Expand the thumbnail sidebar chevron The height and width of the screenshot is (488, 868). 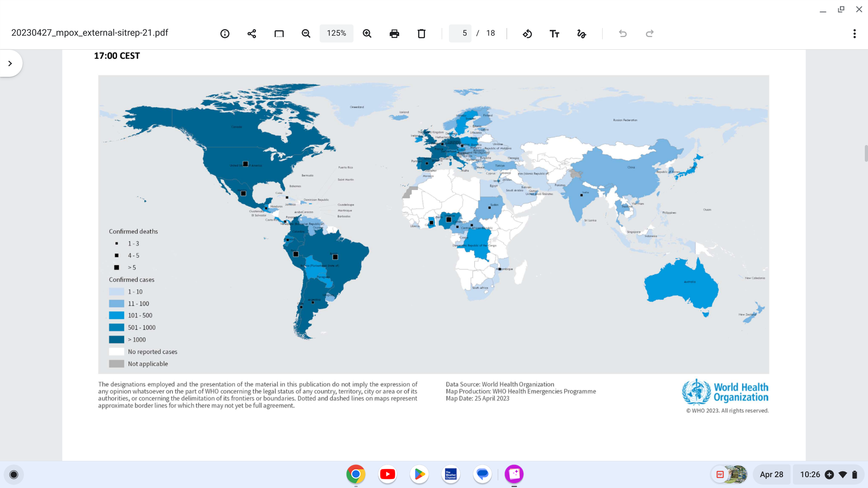point(10,63)
